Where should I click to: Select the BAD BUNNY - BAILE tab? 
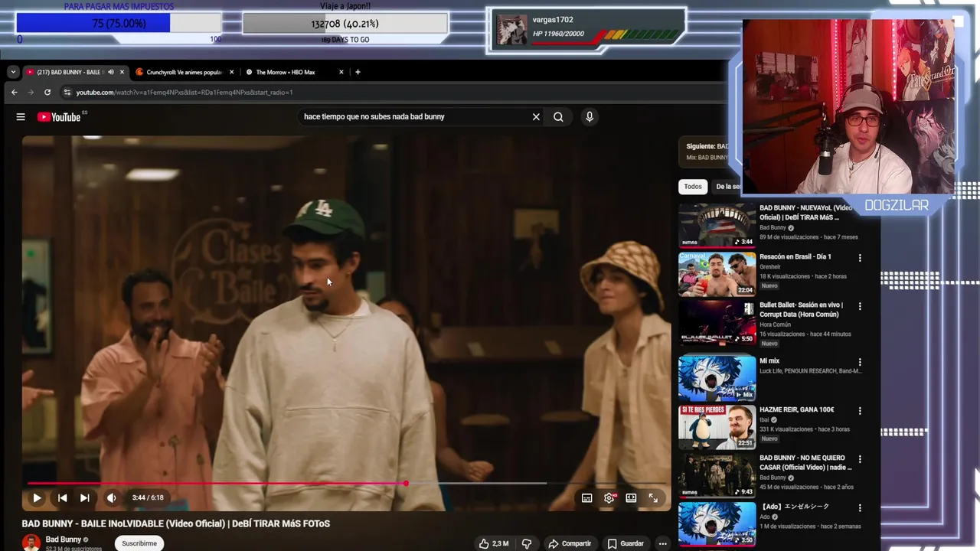point(69,72)
